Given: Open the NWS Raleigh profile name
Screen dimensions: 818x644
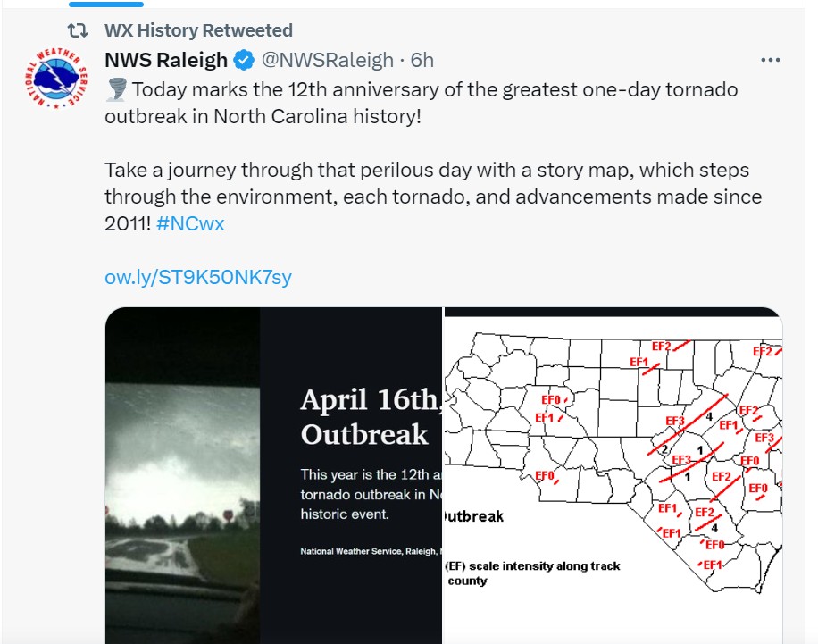Looking at the screenshot, I should coord(166,60).
